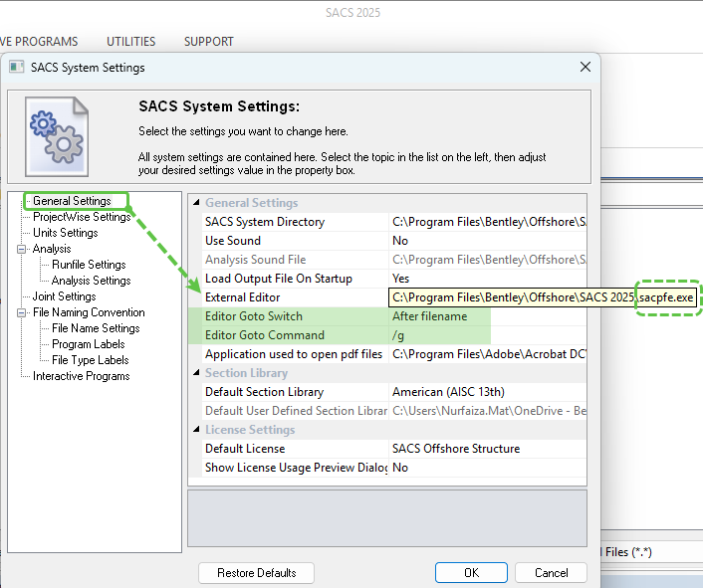Collapse the License Settings property group
Image resolution: width=703 pixels, height=588 pixels.
click(x=195, y=430)
